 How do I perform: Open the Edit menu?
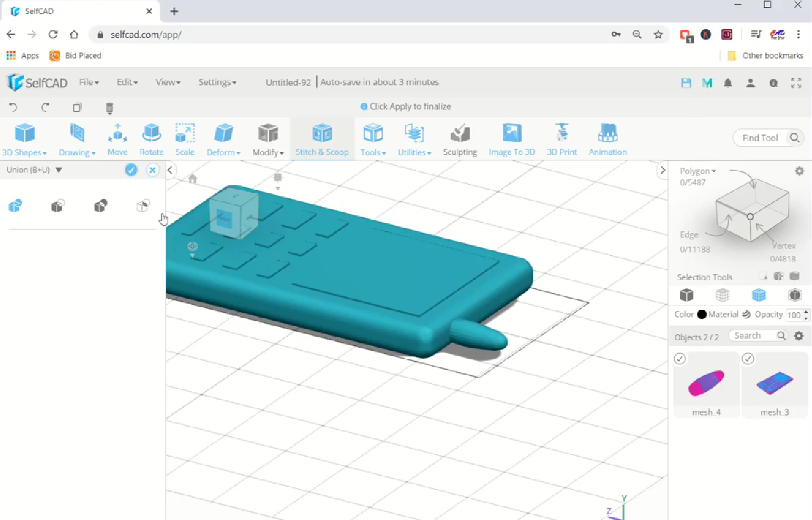pos(127,82)
